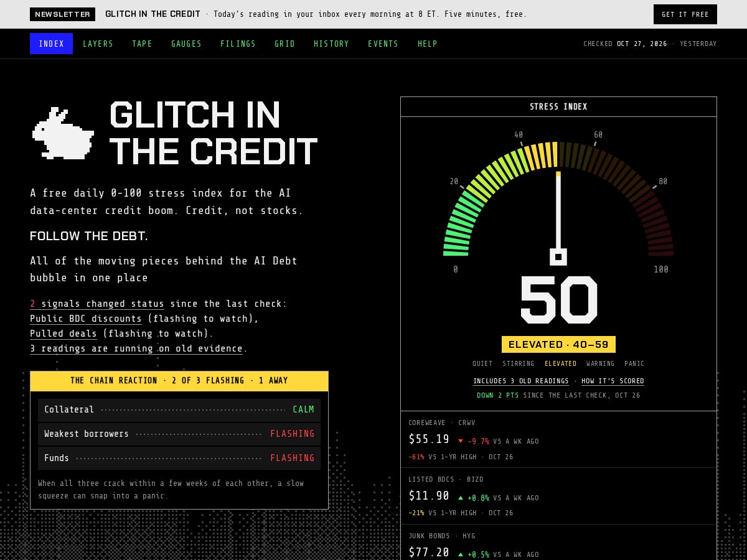
Task: Open the Listed BDCs BIZD ticker card
Action: point(558,496)
